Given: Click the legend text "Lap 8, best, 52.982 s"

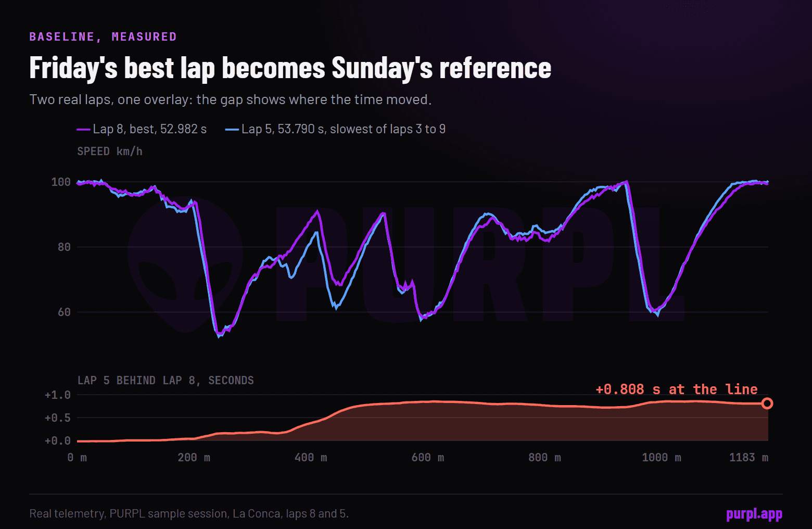Looking at the screenshot, I should 150,129.
